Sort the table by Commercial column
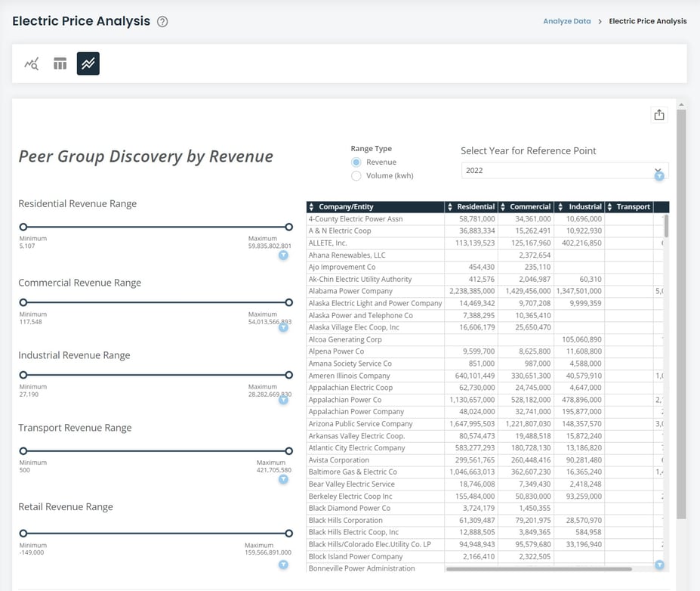 (x=503, y=207)
